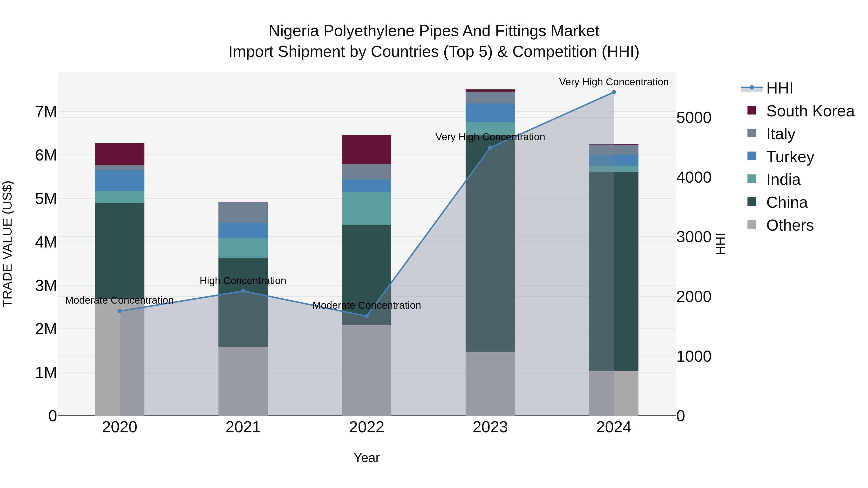Select the 2022 India bar segment
The width and height of the screenshot is (868, 488).
point(366,209)
